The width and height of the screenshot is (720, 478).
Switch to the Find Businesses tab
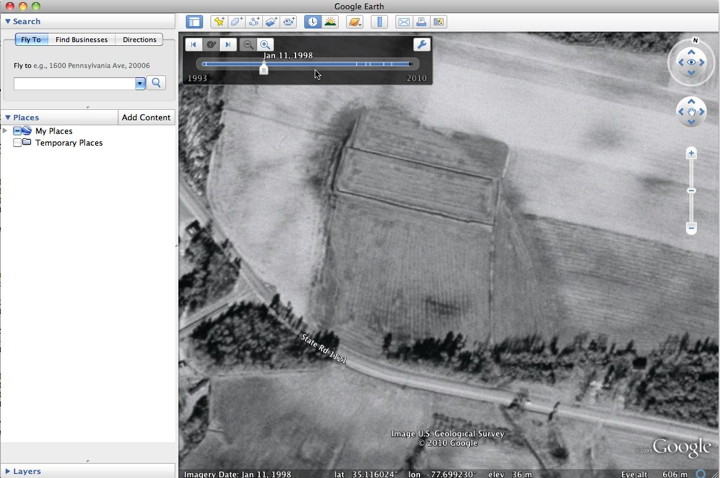[x=82, y=40]
